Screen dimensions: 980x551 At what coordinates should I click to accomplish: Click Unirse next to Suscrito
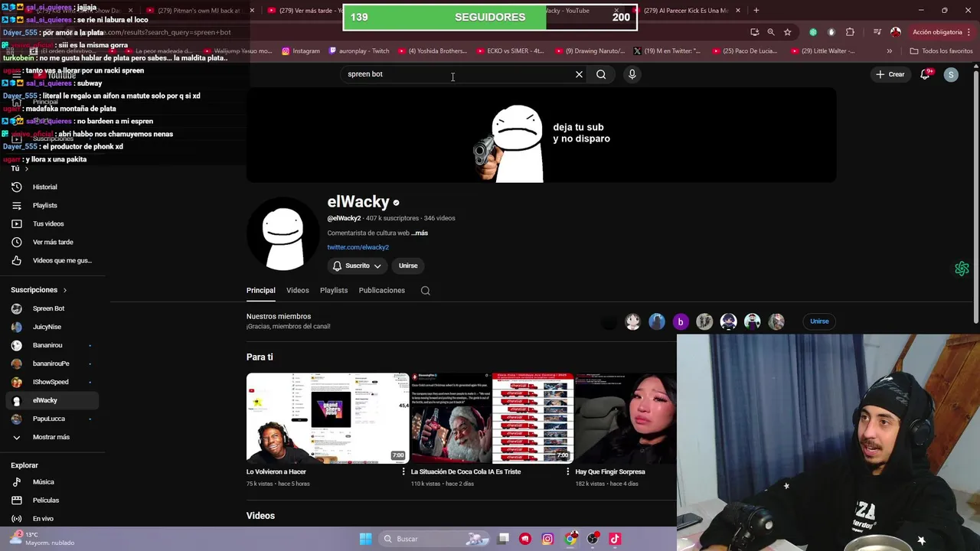click(408, 266)
